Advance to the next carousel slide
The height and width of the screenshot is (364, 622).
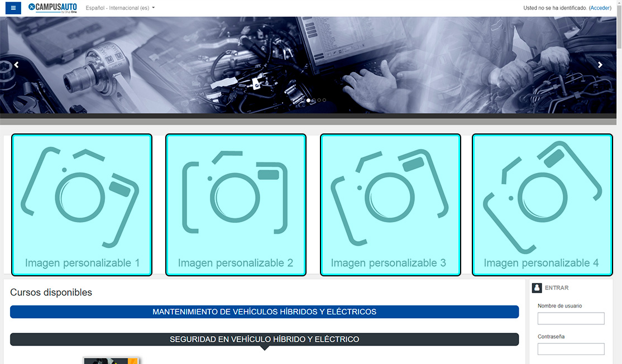tap(600, 65)
